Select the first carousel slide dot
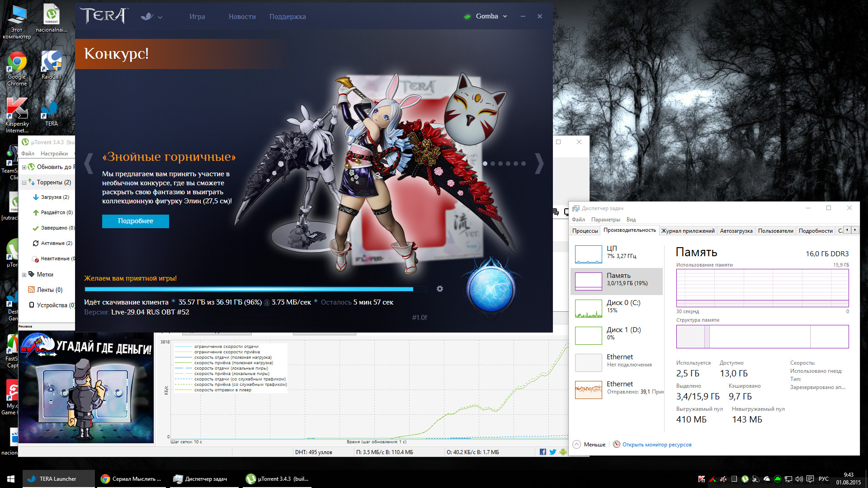Image resolution: width=868 pixels, height=488 pixels. (485, 164)
